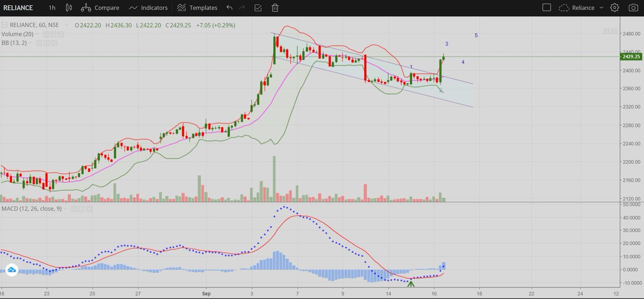
Task: Click the blue cloud badge in MACD pane
Action: point(11,270)
